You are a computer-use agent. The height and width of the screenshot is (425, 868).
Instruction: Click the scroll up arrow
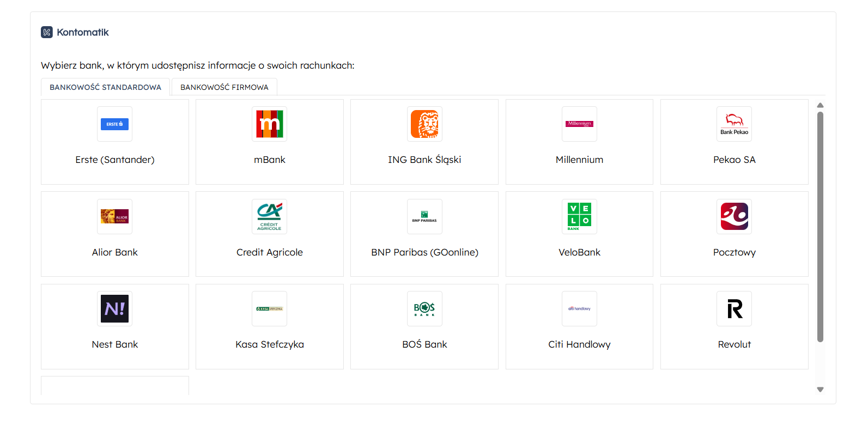pos(820,105)
